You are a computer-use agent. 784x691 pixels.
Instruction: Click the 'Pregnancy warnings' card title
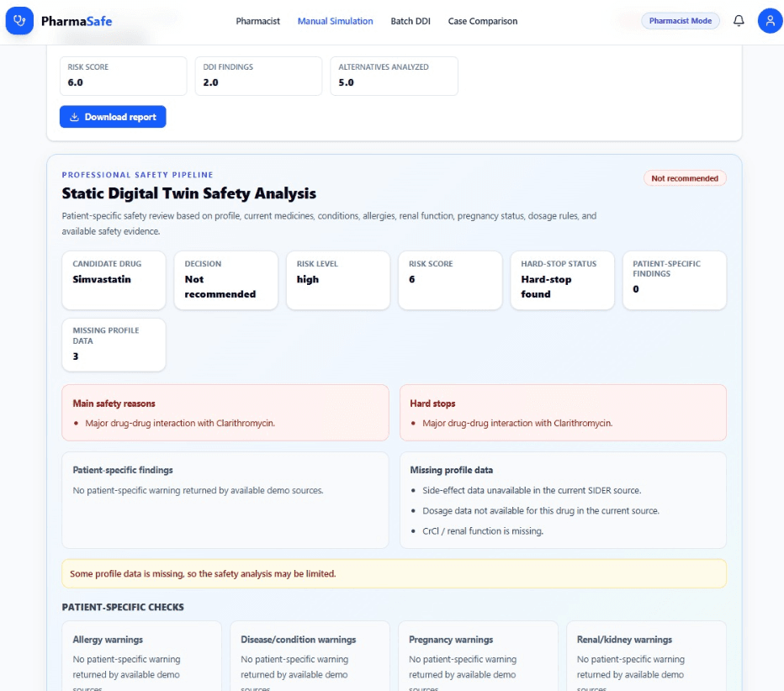pos(451,640)
